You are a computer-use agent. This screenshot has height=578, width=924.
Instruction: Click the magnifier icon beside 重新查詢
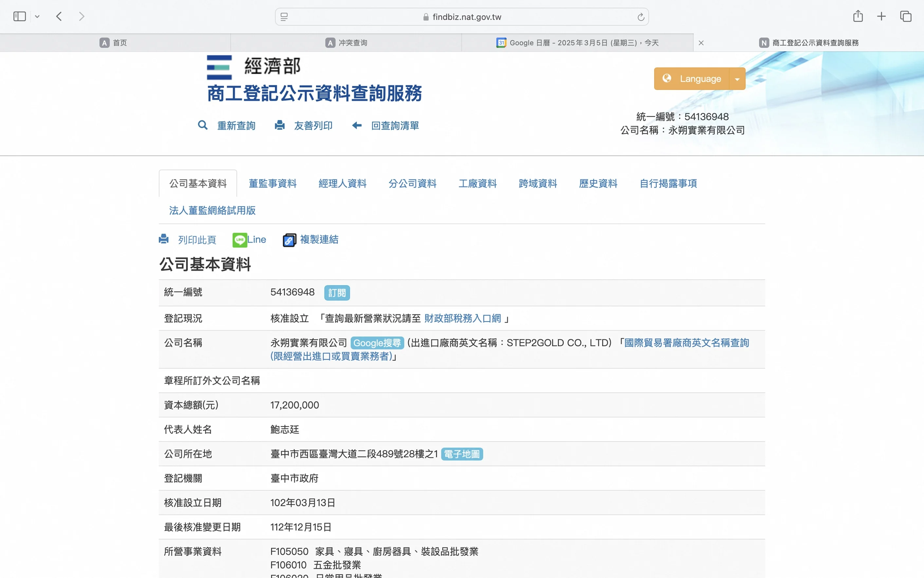pyautogui.click(x=203, y=125)
